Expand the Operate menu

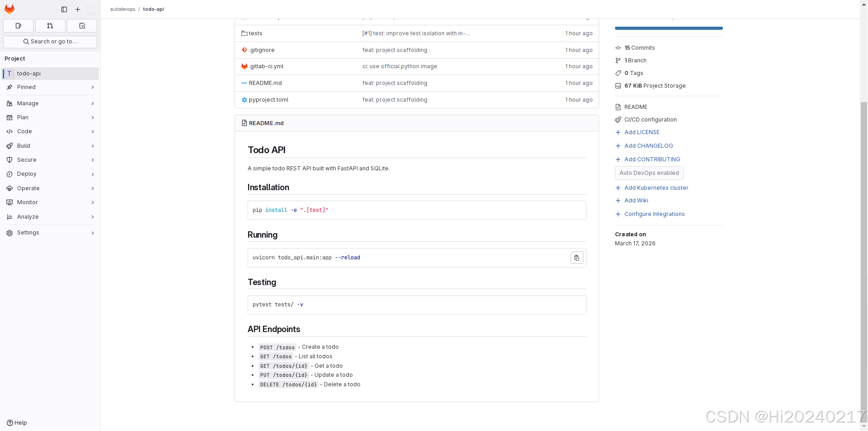(50, 188)
